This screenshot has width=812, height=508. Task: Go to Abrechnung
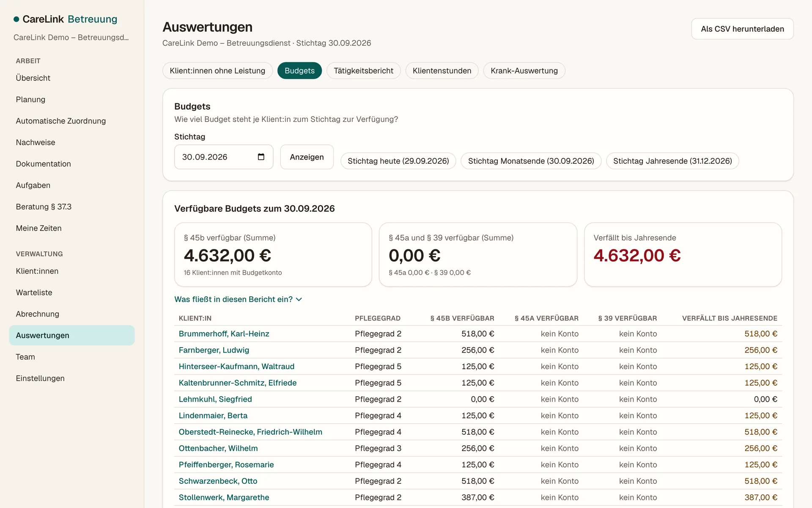(x=72, y=314)
